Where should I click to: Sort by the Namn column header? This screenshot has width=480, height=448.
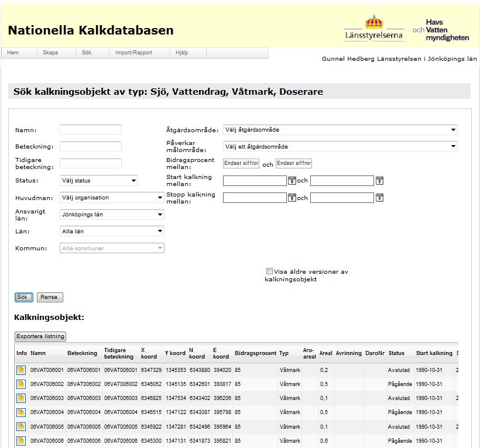[x=38, y=353]
